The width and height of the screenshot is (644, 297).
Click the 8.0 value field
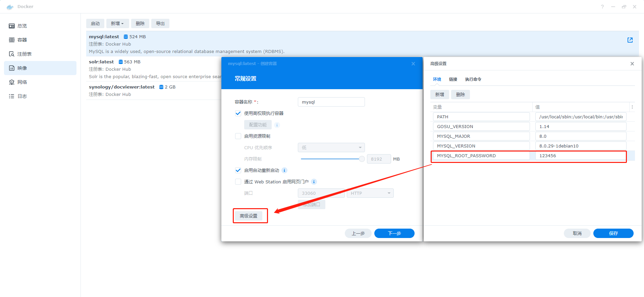point(581,136)
